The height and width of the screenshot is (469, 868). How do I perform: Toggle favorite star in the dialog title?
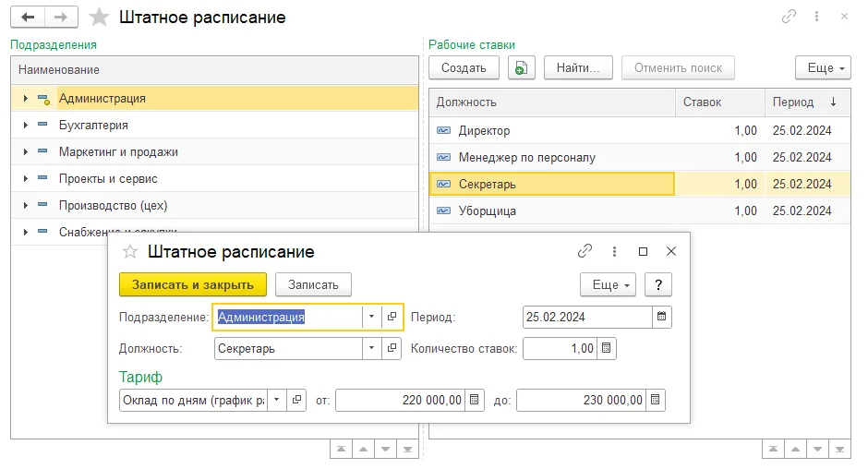pos(130,252)
